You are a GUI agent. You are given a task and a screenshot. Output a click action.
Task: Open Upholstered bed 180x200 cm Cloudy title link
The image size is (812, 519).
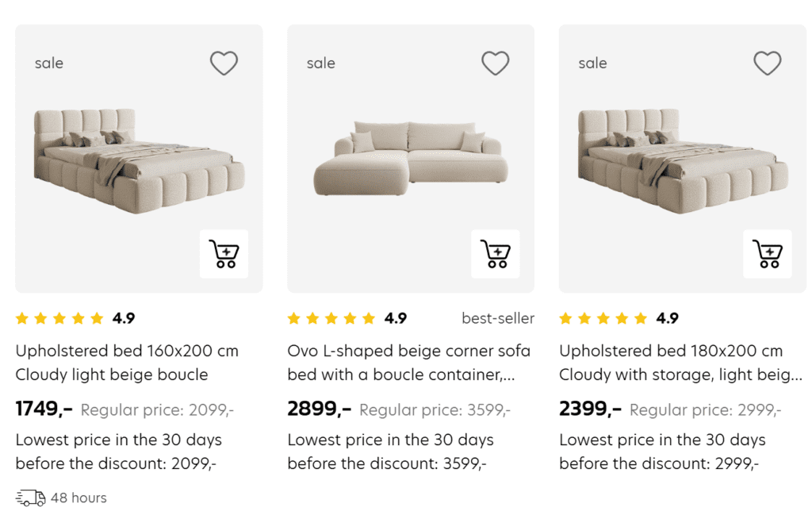[x=680, y=363]
